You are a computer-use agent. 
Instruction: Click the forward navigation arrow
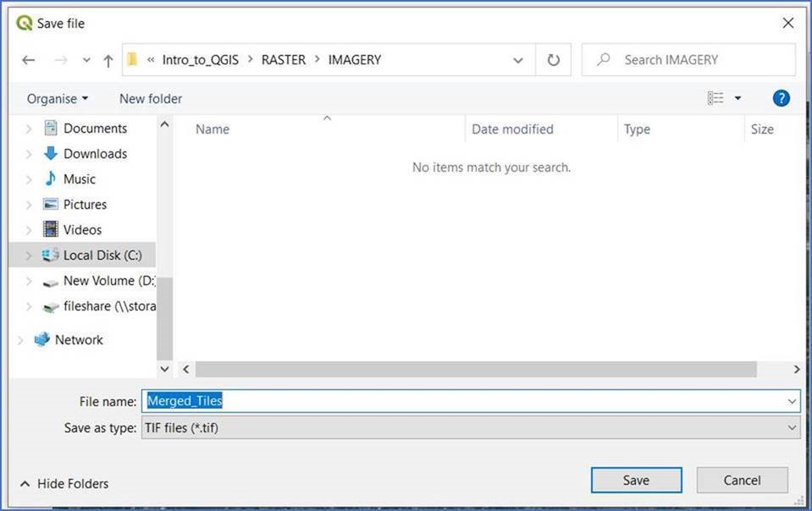point(61,60)
